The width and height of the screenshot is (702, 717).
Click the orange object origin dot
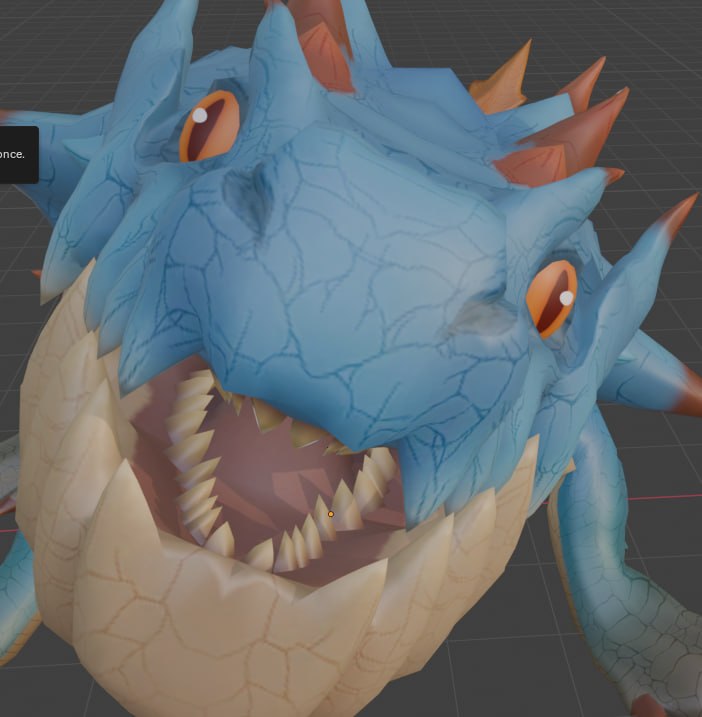tap(331, 514)
